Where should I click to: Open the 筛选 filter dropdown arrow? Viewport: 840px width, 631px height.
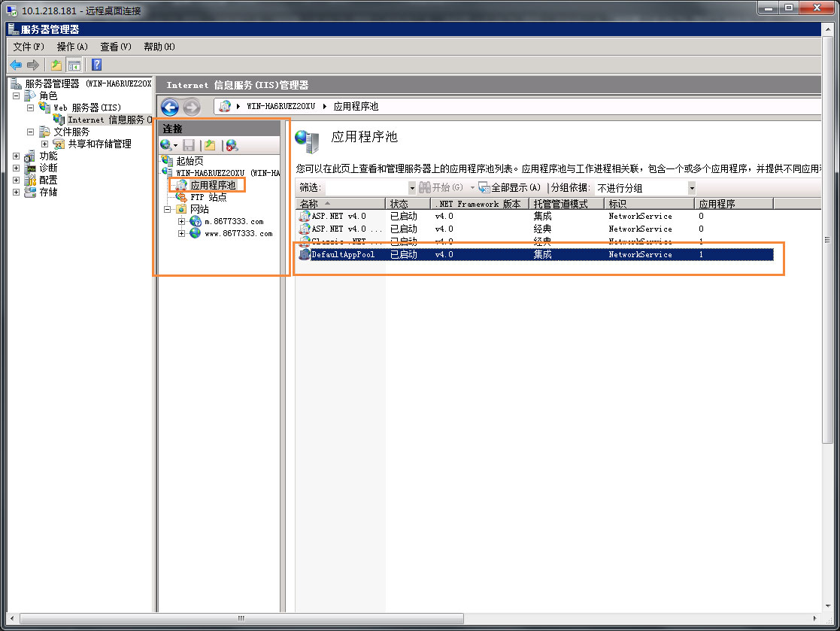click(412, 187)
